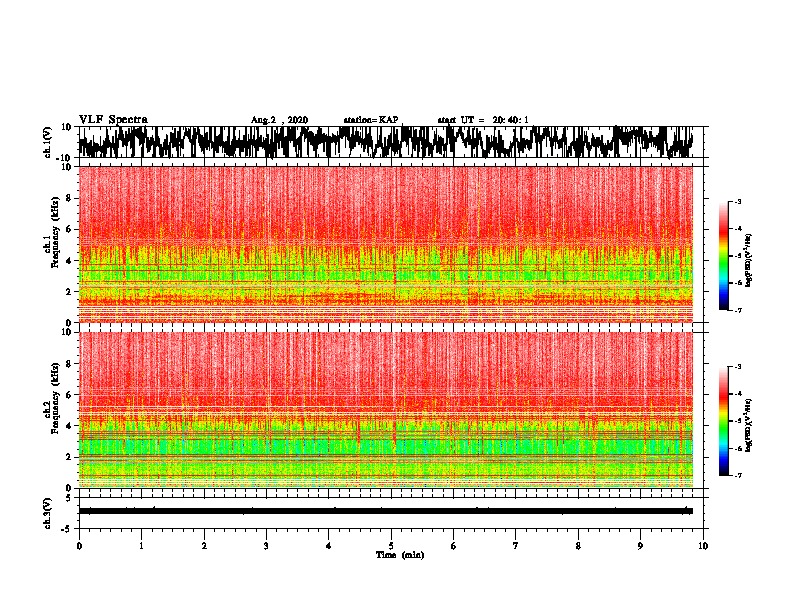The height and width of the screenshot is (612, 792).
Task: Click the 2 tick label on Time axis
Action: 204,546
